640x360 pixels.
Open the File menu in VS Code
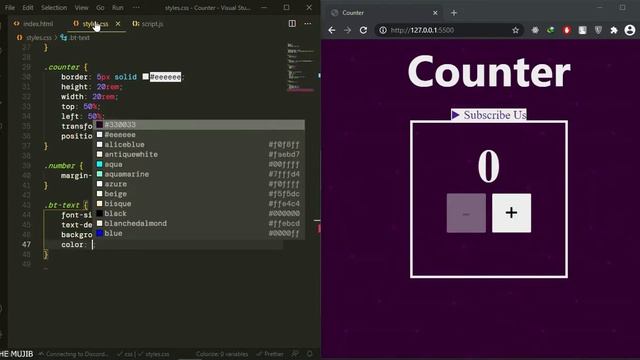(10, 7)
